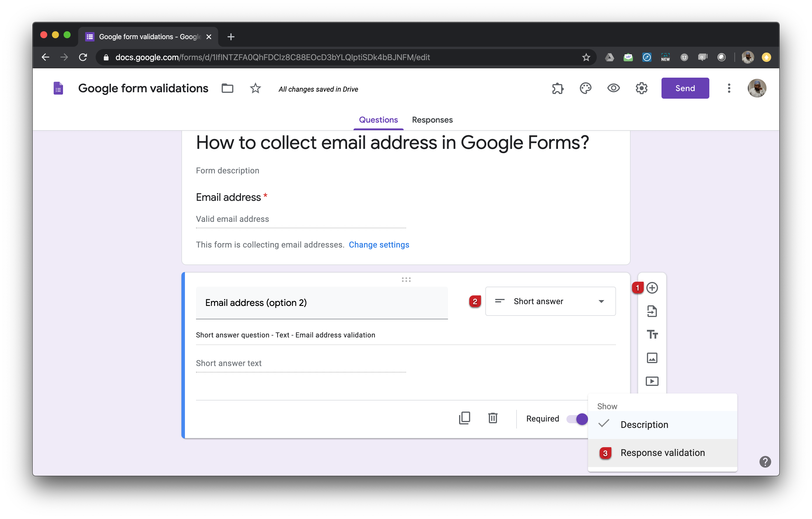The height and width of the screenshot is (519, 812).
Task: Open a new browser tab
Action: tap(231, 36)
